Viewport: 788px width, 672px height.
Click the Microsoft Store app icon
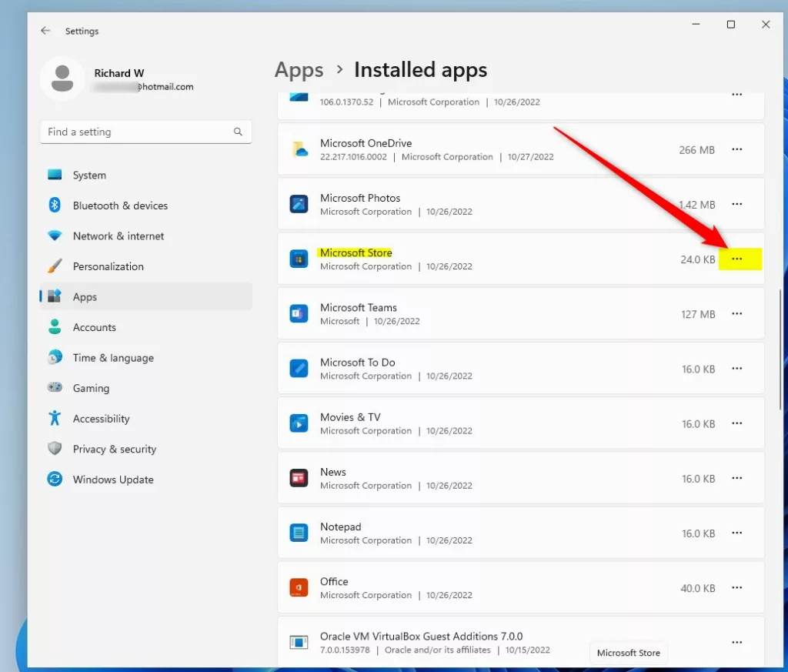coord(299,259)
